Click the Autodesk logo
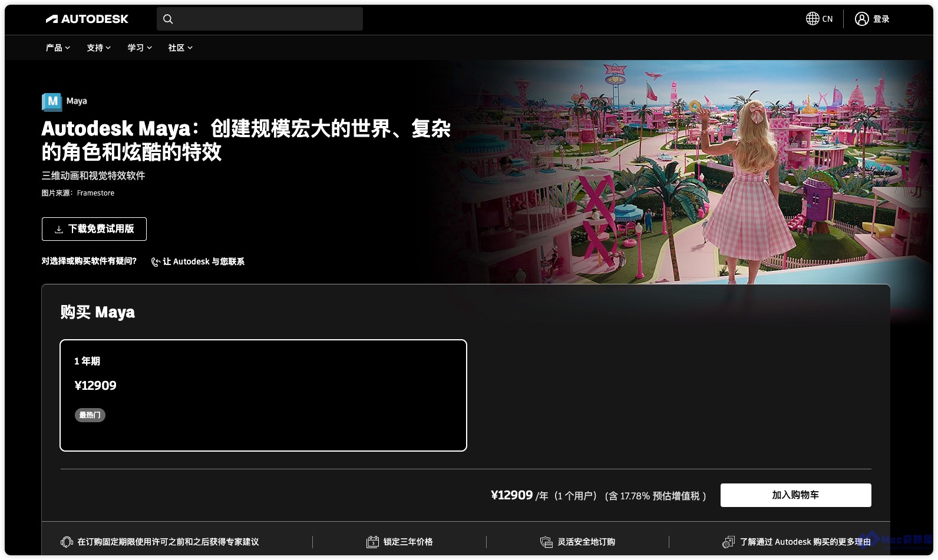Screen dimensions: 938x560 [87, 19]
